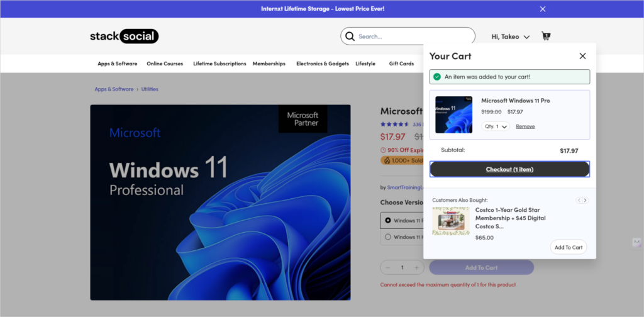Dismiss the Internxt promo banner

(x=543, y=9)
